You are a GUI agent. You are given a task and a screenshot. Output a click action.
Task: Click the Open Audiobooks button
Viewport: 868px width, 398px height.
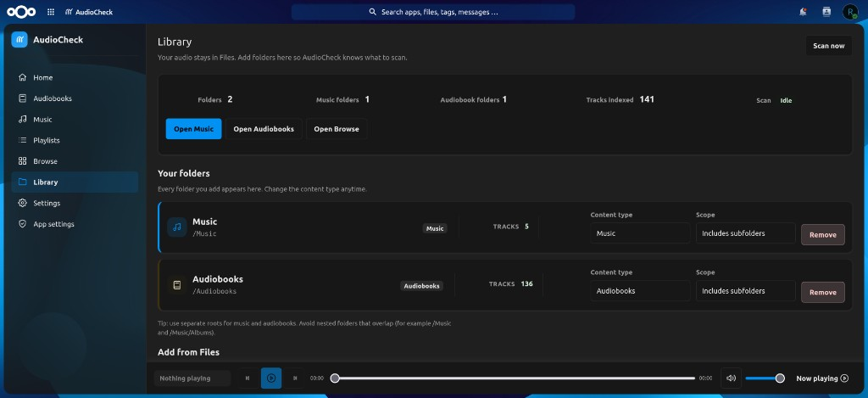pyautogui.click(x=264, y=129)
